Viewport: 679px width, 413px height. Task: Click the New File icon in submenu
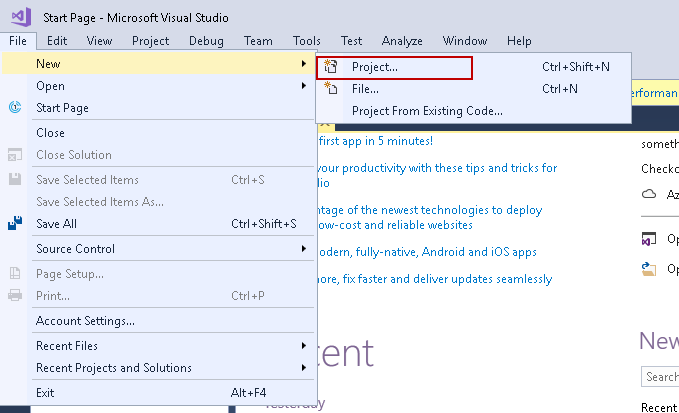point(332,89)
